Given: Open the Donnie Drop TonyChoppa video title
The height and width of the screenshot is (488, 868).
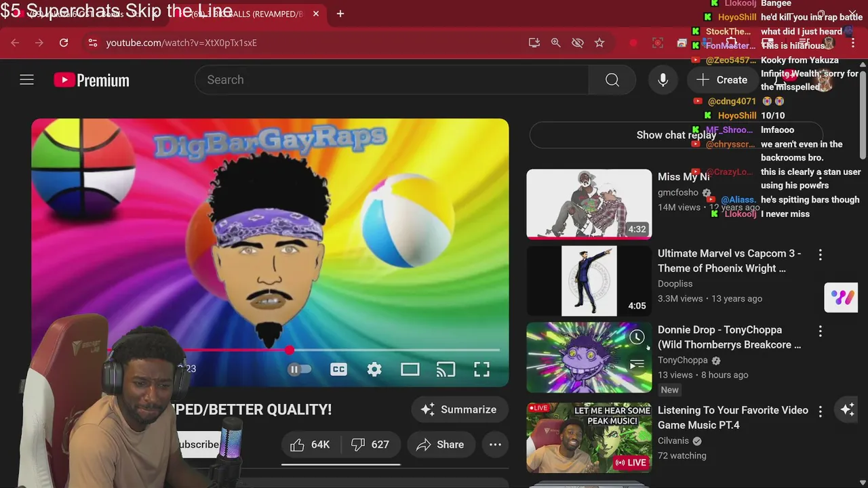Looking at the screenshot, I should point(729,338).
